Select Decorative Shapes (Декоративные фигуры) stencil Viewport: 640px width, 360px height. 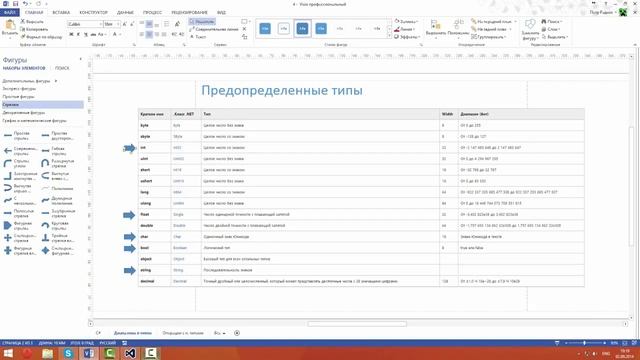point(24,113)
